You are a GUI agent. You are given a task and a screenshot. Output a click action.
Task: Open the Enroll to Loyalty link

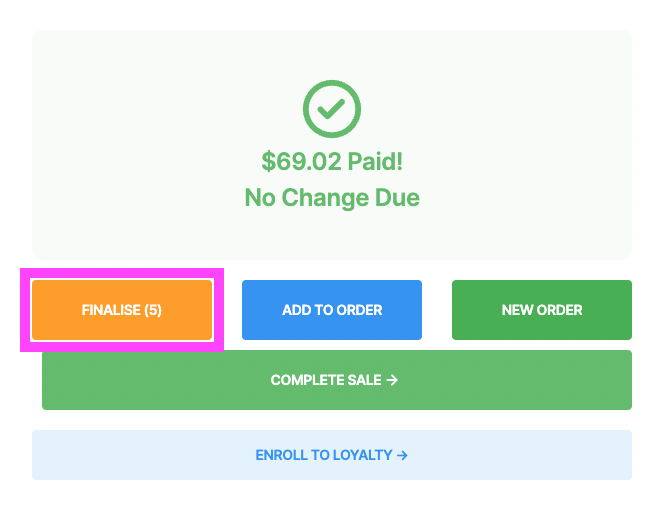point(332,455)
